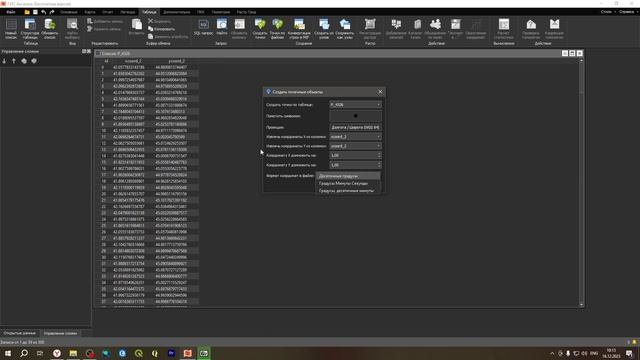Viewport: 640px width, 360px height.
Task: Switch to Управление слоями bottom tab
Action: [60, 333]
